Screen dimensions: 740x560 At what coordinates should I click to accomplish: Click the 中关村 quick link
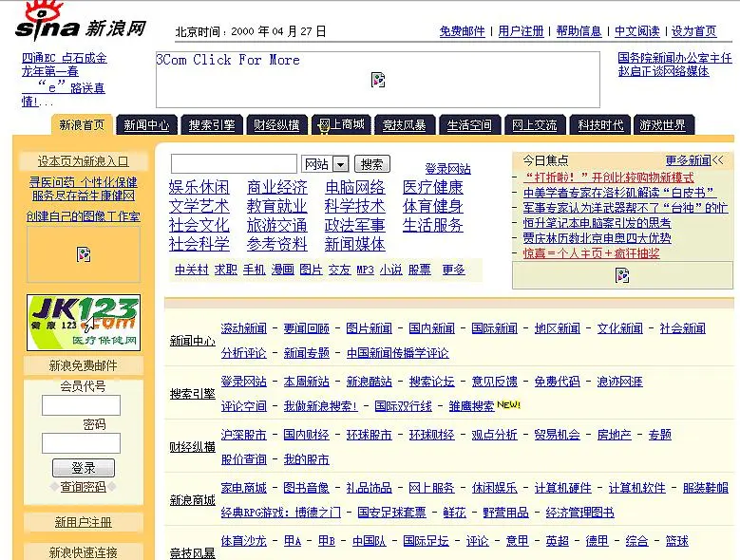(x=192, y=270)
